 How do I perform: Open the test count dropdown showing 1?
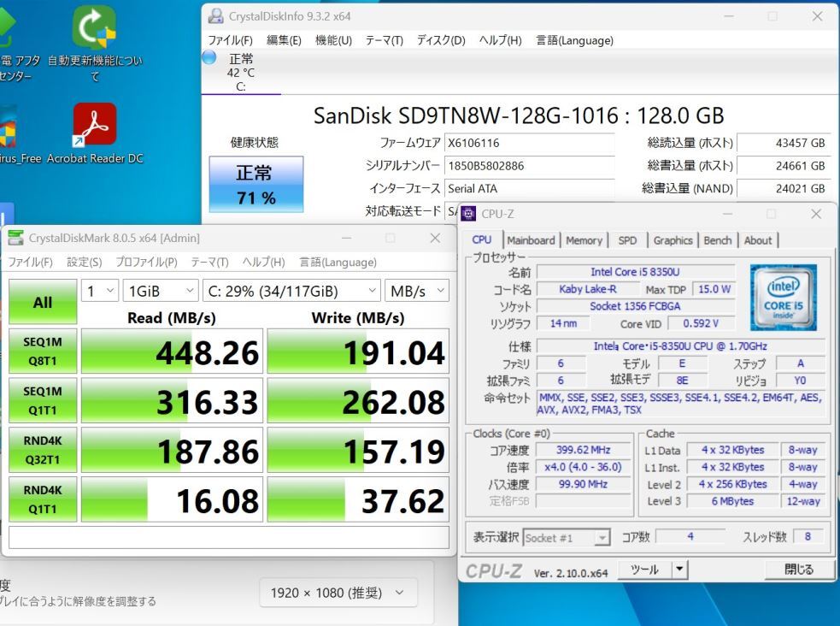pos(100,291)
